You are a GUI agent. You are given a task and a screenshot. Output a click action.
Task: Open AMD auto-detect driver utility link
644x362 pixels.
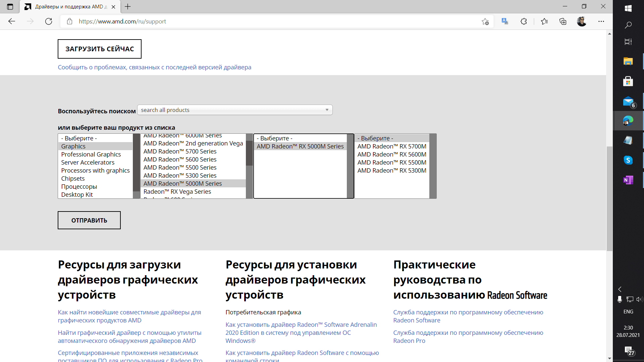[129, 337]
